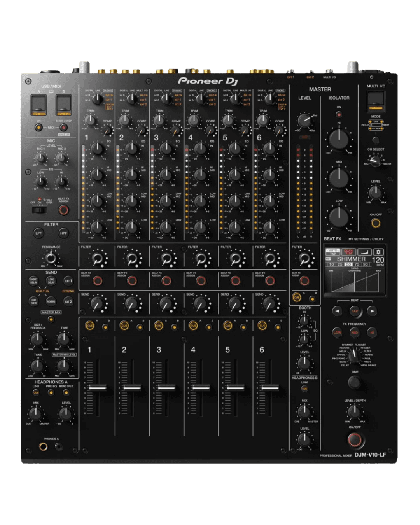The image size is (420, 525).
Task: Select the DUB ECHO send effect button
Action: point(34,301)
